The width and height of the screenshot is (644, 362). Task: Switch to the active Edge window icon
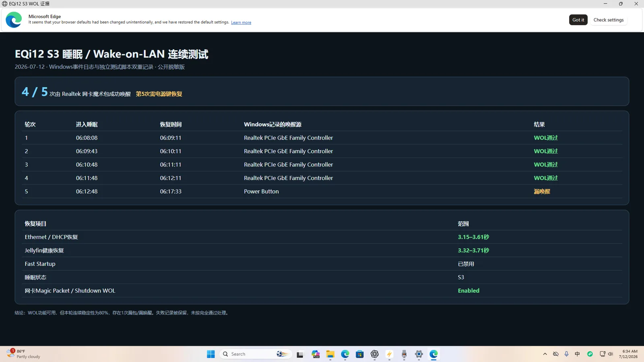[433, 354]
